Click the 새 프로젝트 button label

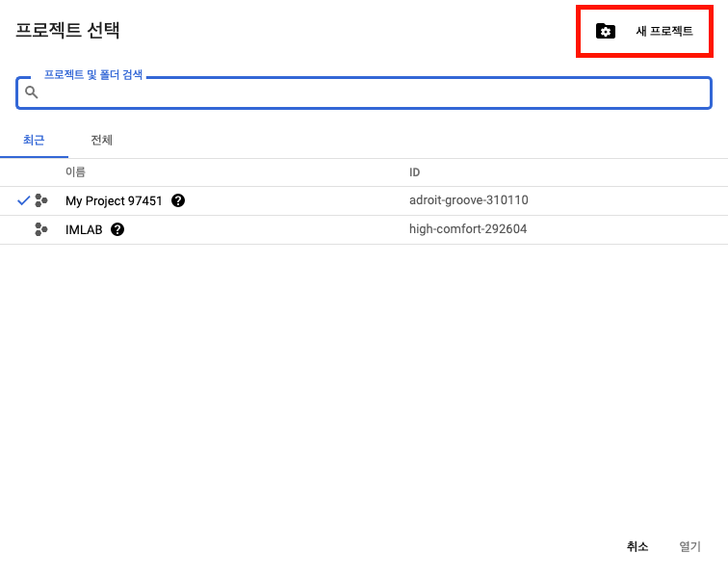point(663,31)
